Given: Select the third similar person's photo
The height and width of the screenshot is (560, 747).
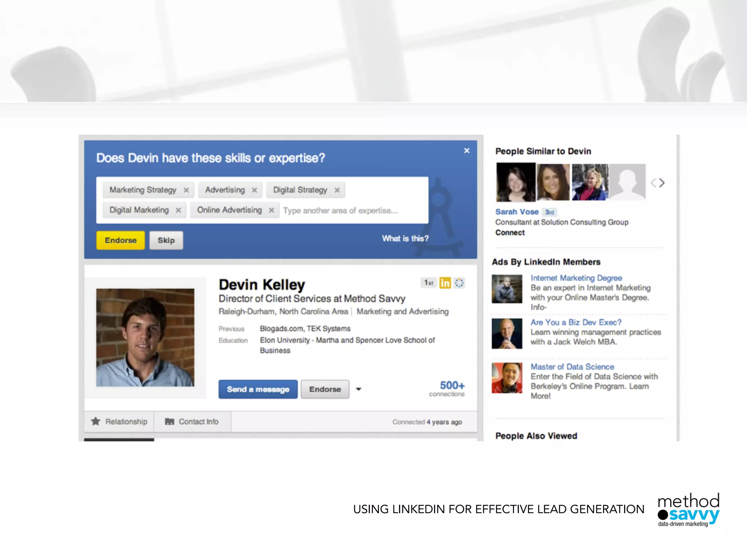Looking at the screenshot, I should tap(590, 182).
